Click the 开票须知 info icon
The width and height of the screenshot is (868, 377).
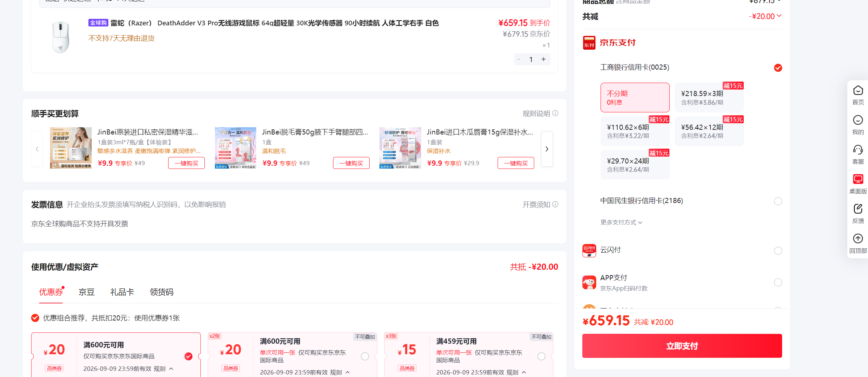555,204
